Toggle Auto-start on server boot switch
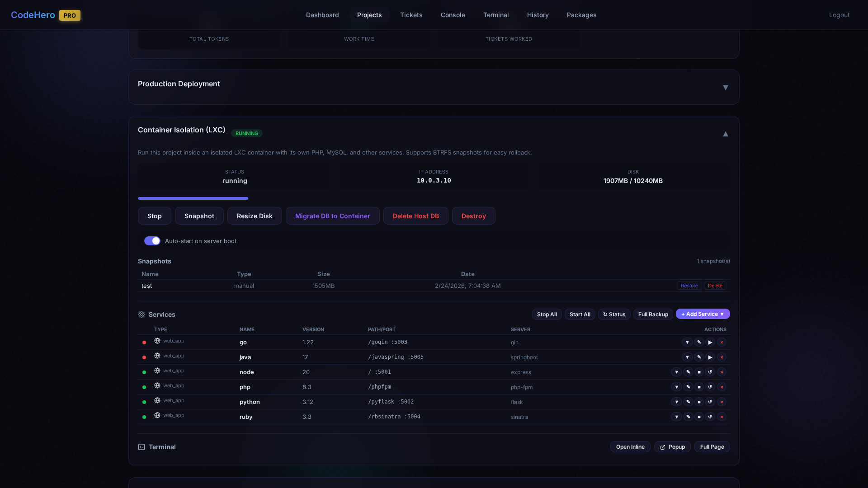The width and height of the screenshot is (868, 488). (x=152, y=241)
